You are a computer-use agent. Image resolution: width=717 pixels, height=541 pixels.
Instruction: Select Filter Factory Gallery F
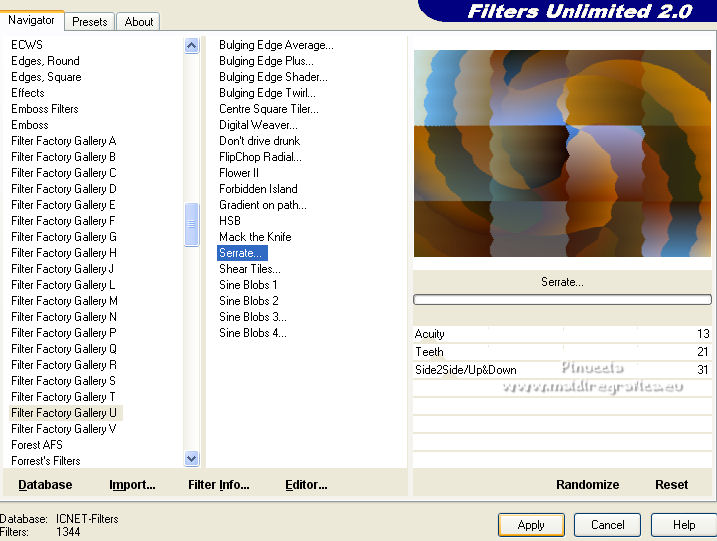64,221
